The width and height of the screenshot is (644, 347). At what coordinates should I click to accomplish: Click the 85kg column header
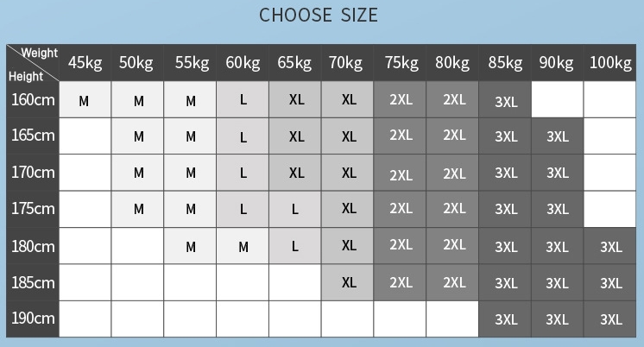(505, 63)
